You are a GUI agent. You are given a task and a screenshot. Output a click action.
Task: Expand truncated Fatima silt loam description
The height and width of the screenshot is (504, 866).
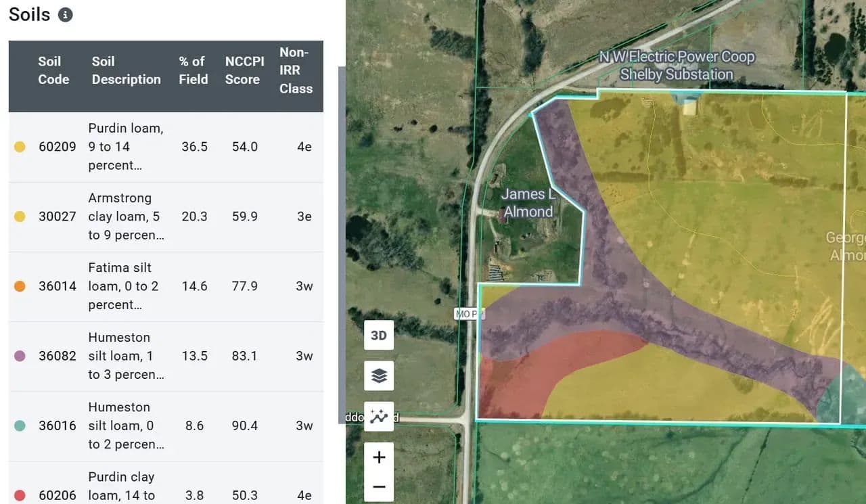126,286
